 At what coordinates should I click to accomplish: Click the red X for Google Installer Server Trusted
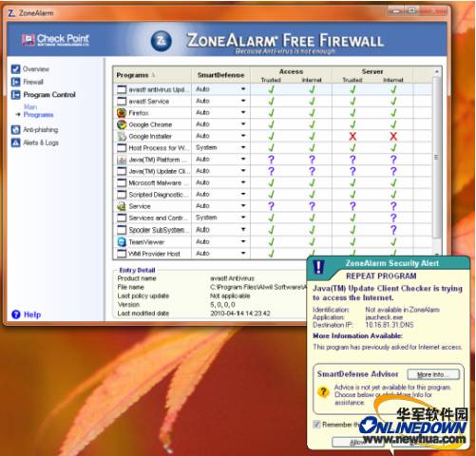pos(352,137)
